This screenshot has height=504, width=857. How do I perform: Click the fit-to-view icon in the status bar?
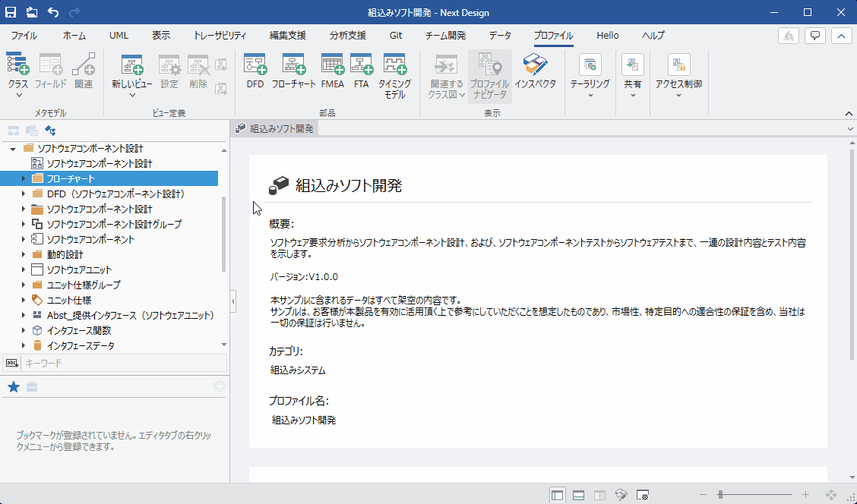pyautogui.click(x=830, y=495)
